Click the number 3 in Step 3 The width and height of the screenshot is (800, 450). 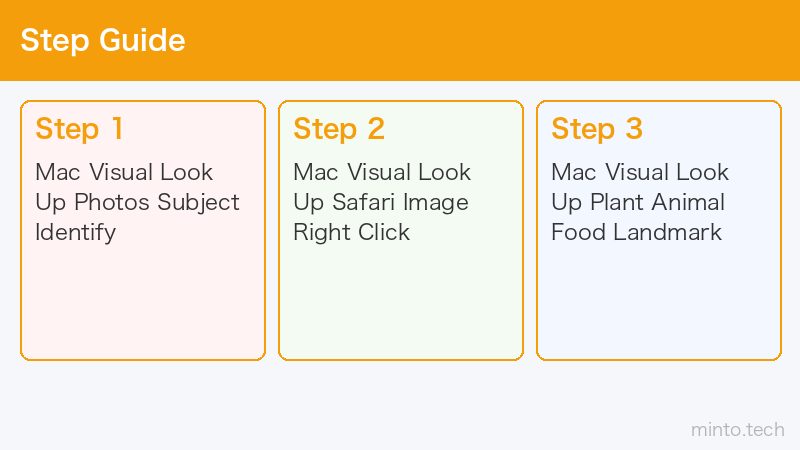coord(634,128)
